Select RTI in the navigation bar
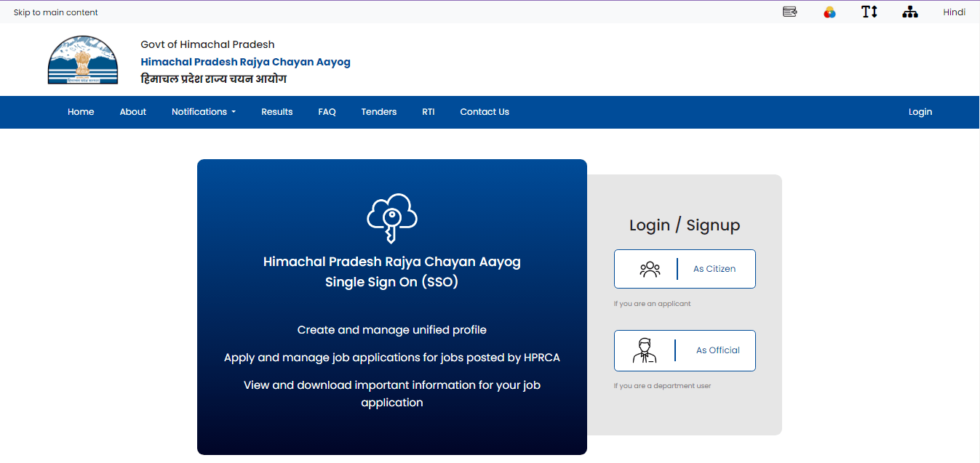 428,112
